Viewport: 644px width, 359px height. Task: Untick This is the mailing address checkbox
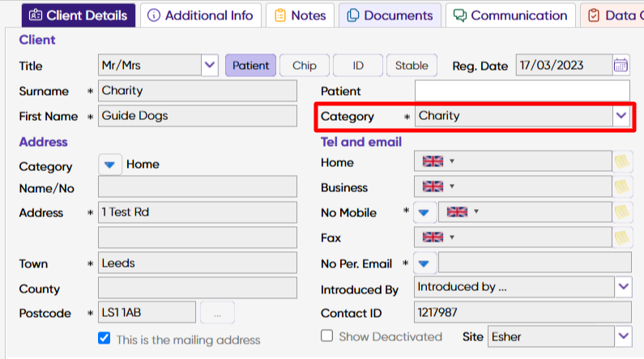(104, 339)
